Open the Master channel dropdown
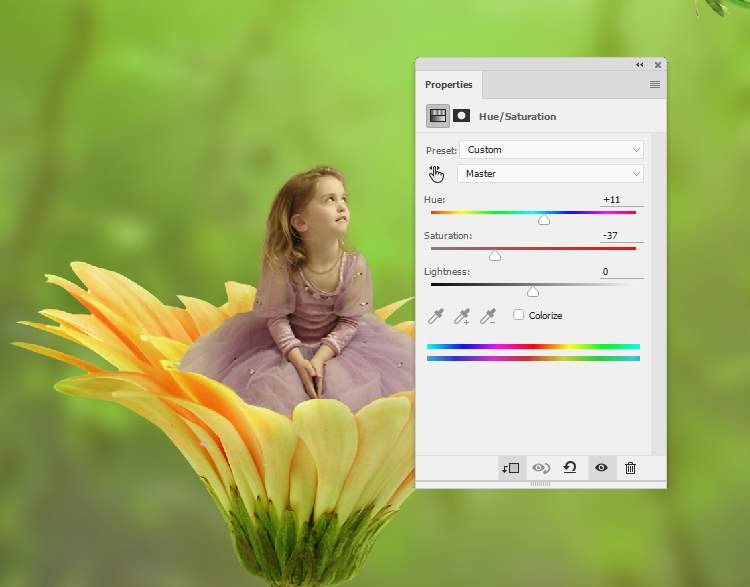750x587 pixels. pos(550,174)
